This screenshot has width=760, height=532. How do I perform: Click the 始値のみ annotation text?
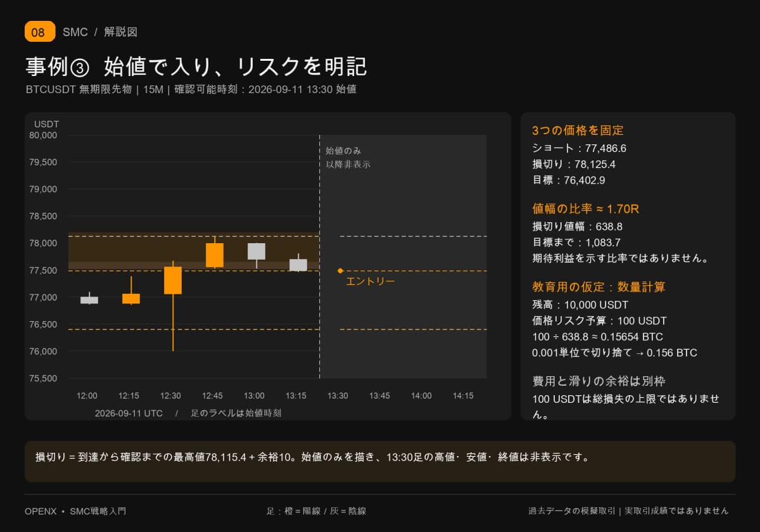coord(343,151)
